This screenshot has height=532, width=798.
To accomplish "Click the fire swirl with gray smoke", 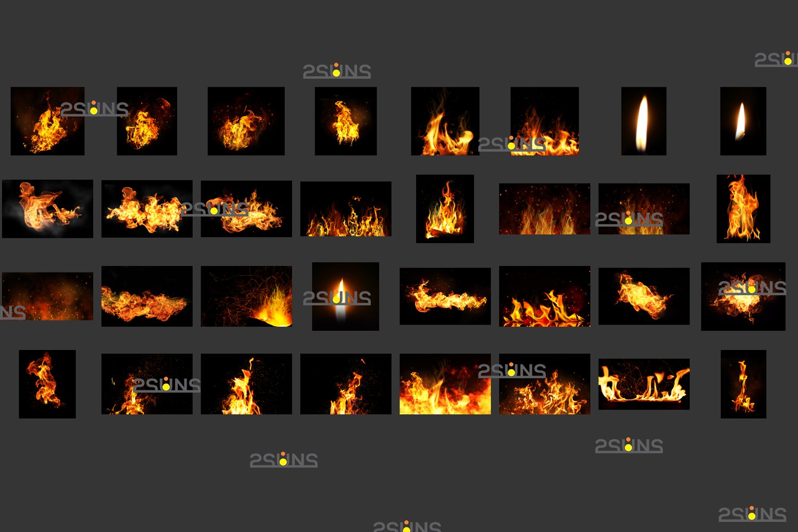I will [x=47, y=209].
